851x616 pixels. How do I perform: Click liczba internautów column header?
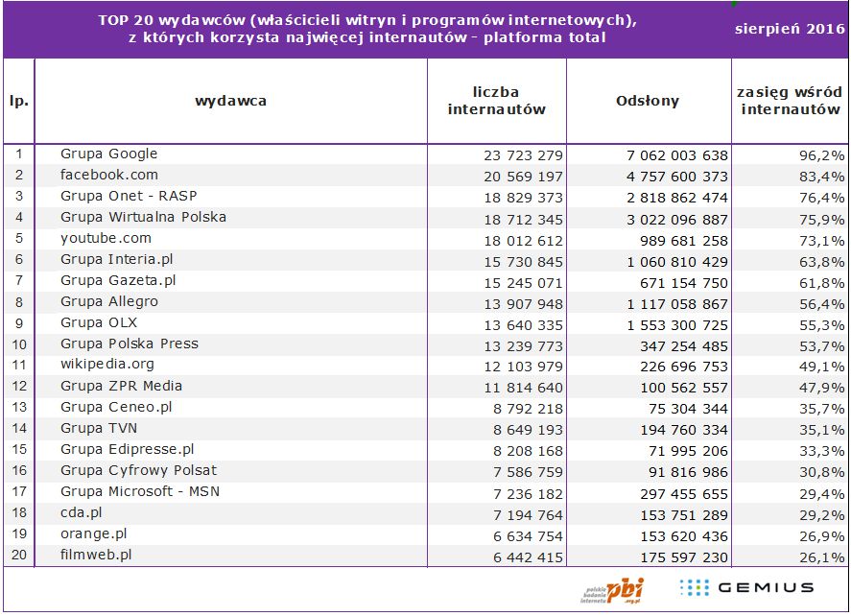496,101
